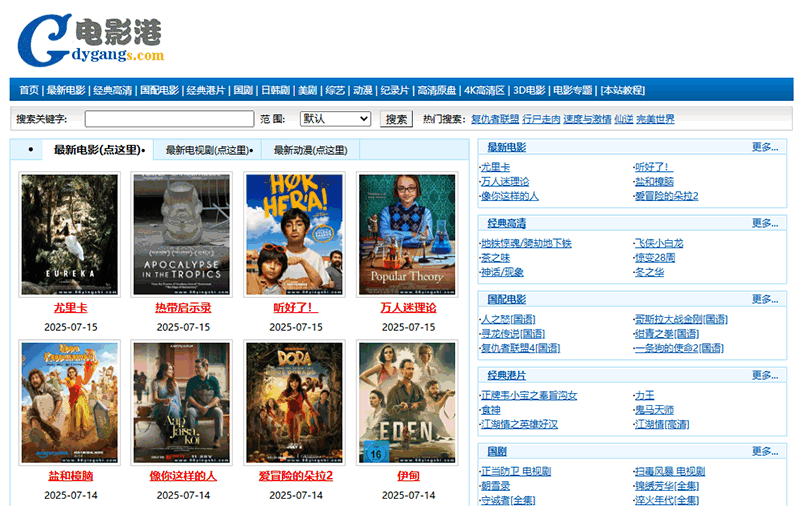The image size is (800, 506).
Task: Open 经典高清 in the navigation bar
Action: coord(113,90)
